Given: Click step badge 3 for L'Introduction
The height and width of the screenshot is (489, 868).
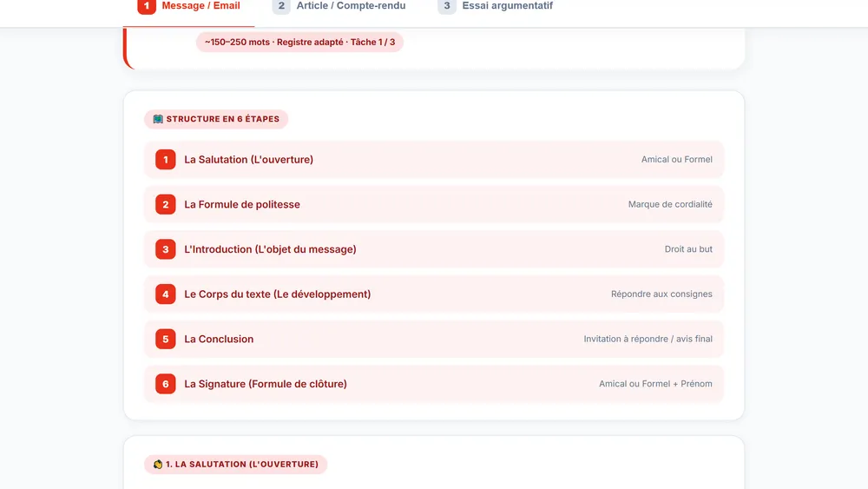Looking at the screenshot, I should [166, 249].
